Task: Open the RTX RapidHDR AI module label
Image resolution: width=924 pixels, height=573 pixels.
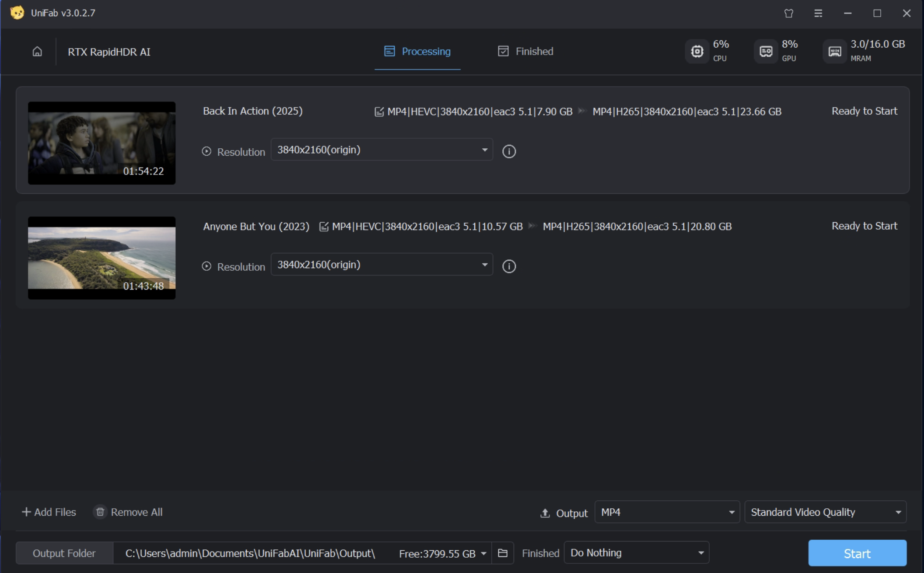Action: [109, 52]
